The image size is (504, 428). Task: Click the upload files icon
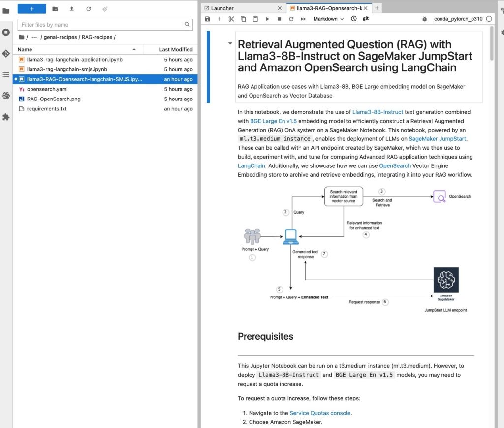(72, 9)
